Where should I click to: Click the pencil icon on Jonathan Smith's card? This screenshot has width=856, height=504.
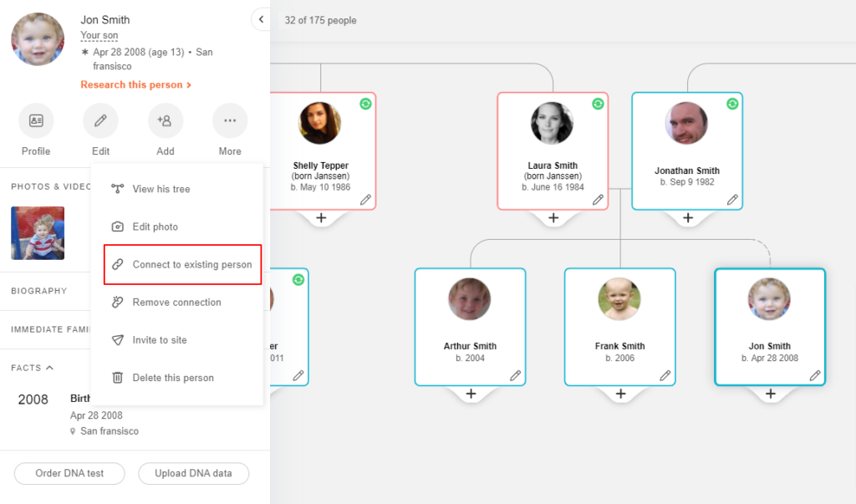(732, 200)
